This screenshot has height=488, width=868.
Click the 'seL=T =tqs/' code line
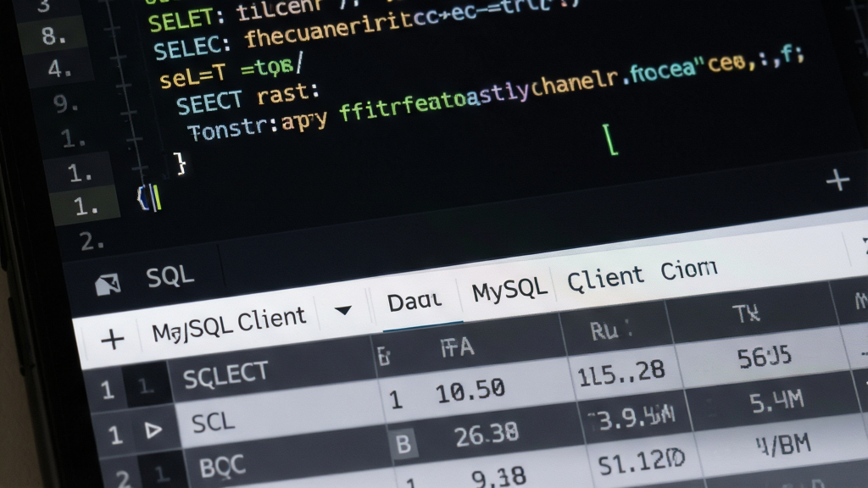pos(231,72)
